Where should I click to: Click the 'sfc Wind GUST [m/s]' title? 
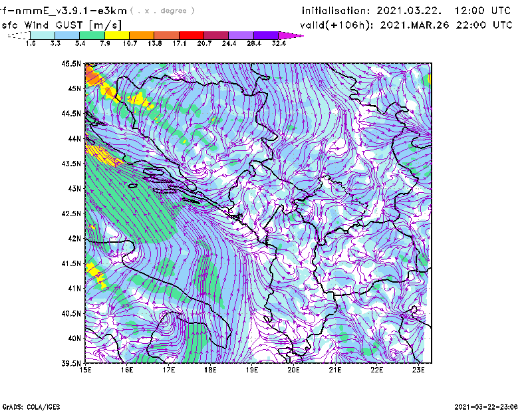coord(61,25)
